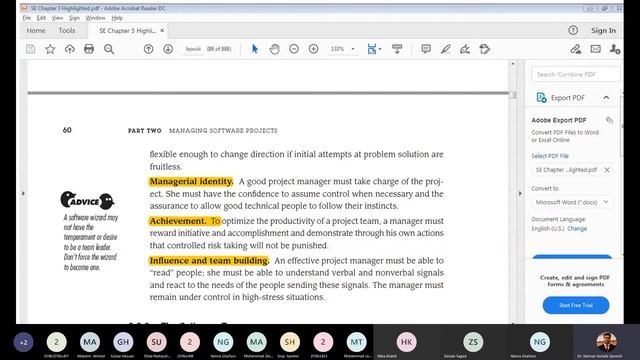Image resolution: width=640 pixels, height=360 pixels.
Task: Close the SE Chapter 3 tab
Action: 162,31
